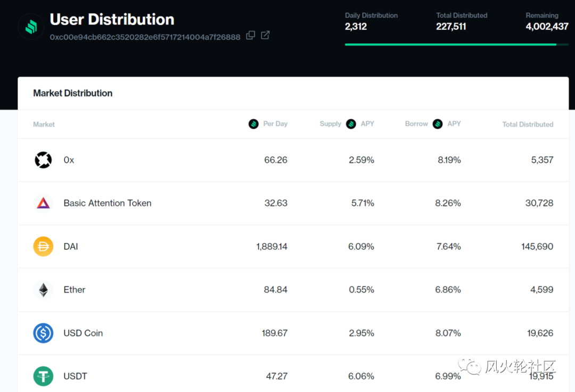
Task: Click the USD Coin supply APY 2.95%
Action: point(361,333)
